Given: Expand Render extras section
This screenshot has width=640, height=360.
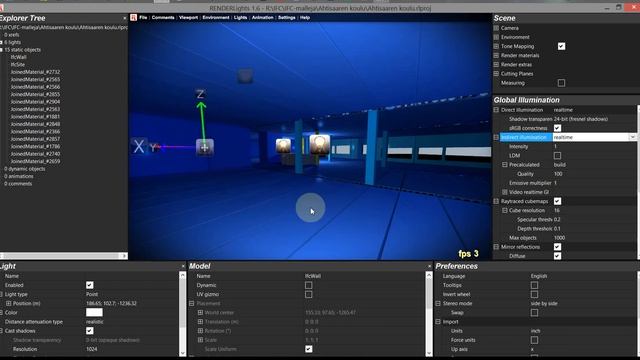Looking at the screenshot, I should click(496, 64).
